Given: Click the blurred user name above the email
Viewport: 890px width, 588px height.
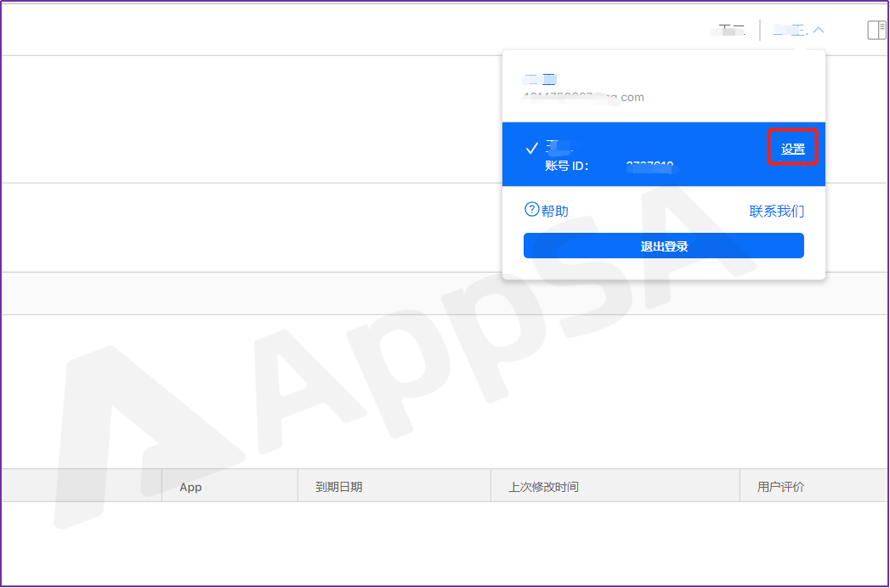Looking at the screenshot, I should [540, 80].
